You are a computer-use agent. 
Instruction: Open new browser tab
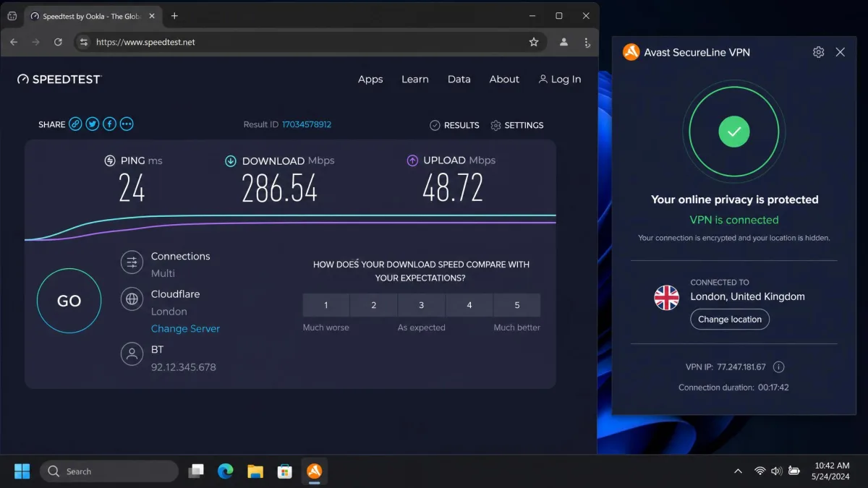[x=174, y=16]
